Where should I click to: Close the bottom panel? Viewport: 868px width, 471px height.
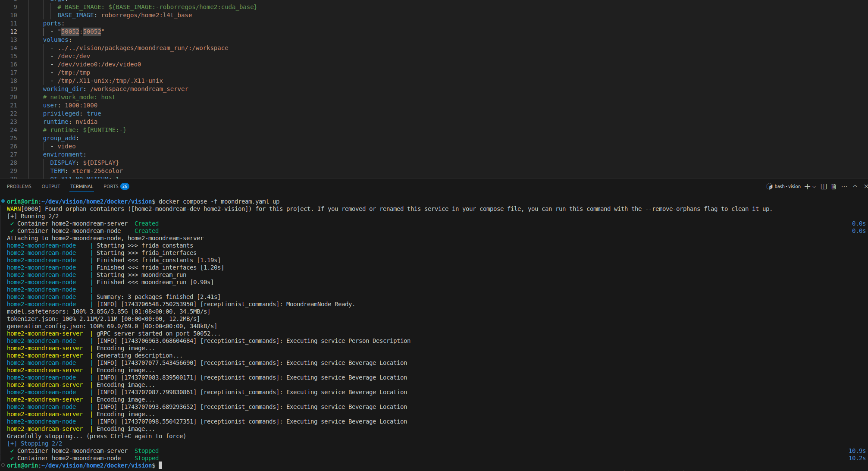(865, 187)
